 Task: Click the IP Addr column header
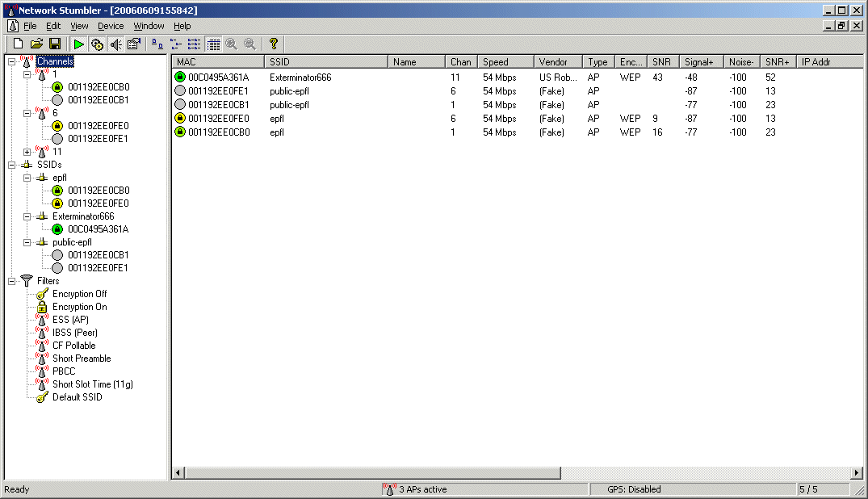(829, 62)
